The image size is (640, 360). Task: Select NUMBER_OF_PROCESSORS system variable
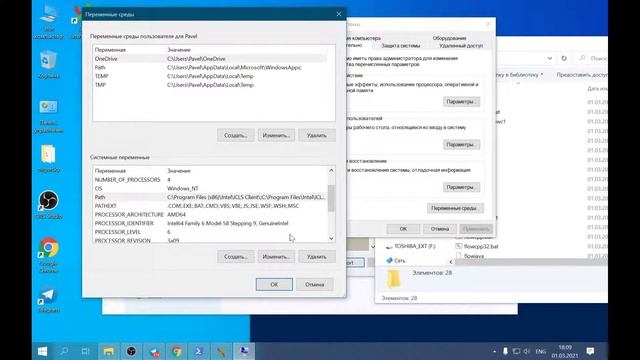pos(210,180)
